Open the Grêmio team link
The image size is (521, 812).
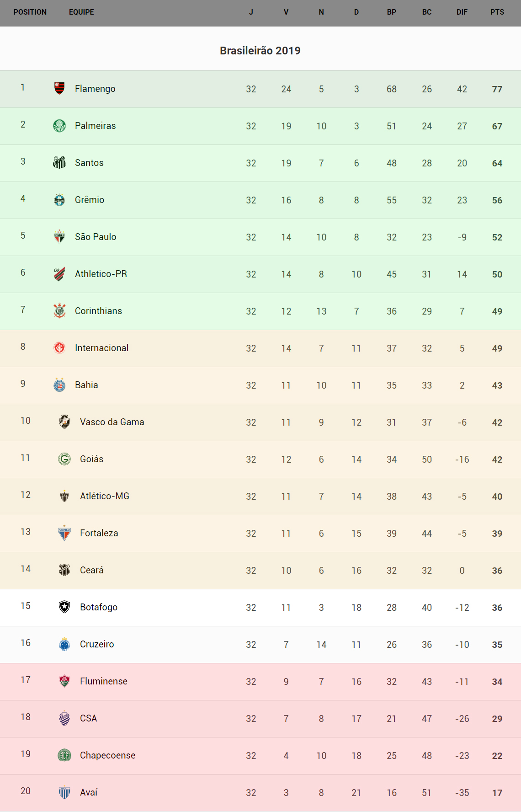[x=90, y=200]
